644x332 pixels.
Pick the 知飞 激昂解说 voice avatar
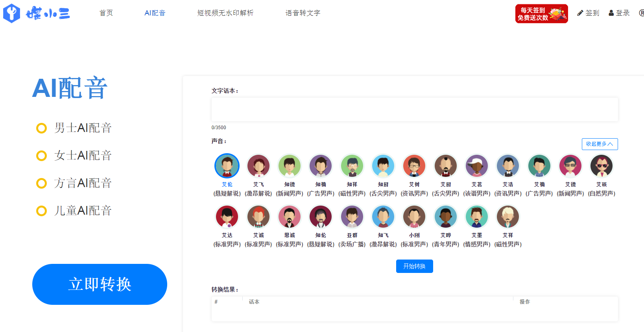(383, 217)
